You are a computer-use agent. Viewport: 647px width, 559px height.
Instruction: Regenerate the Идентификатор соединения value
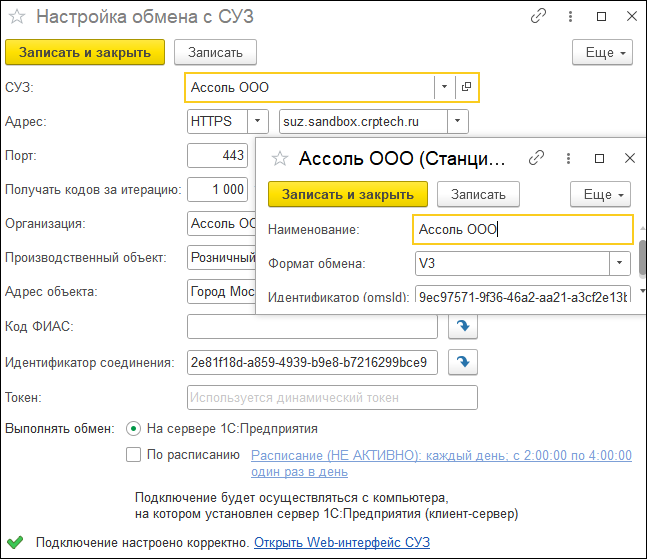pyautogui.click(x=463, y=361)
